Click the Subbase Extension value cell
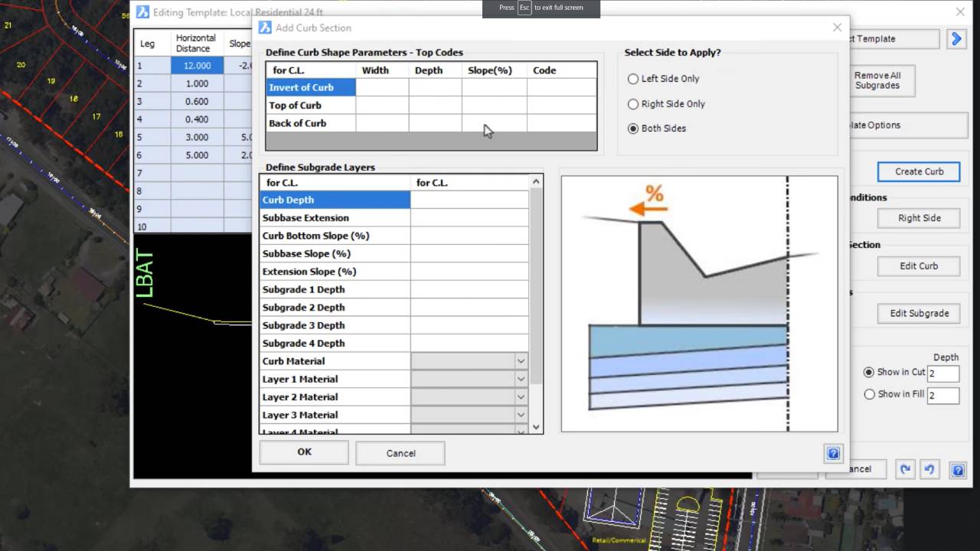 [469, 218]
